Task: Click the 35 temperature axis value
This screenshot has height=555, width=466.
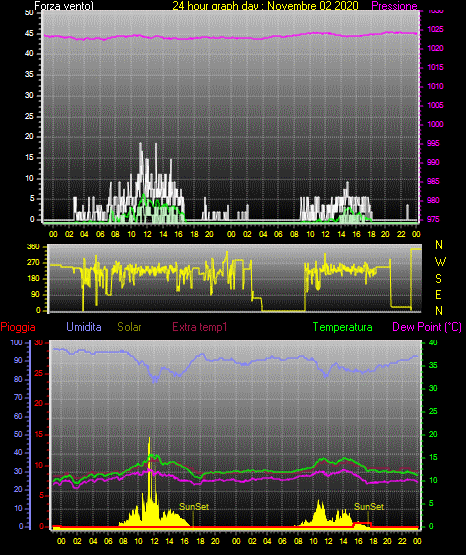Action: click(433, 365)
